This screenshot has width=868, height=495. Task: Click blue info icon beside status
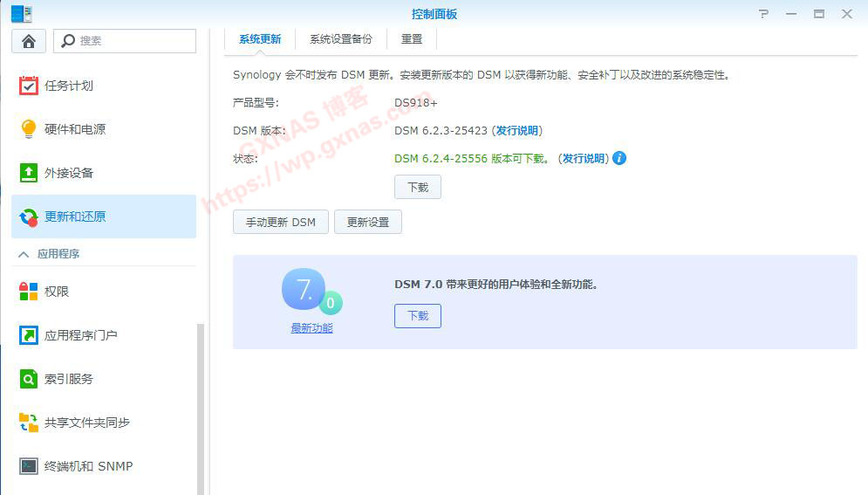click(x=619, y=158)
